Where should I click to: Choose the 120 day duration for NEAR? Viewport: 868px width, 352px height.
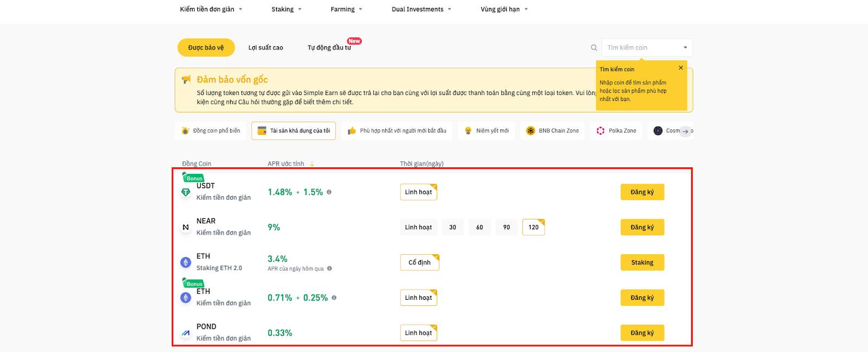pyautogui.click(x=534, y=228)
